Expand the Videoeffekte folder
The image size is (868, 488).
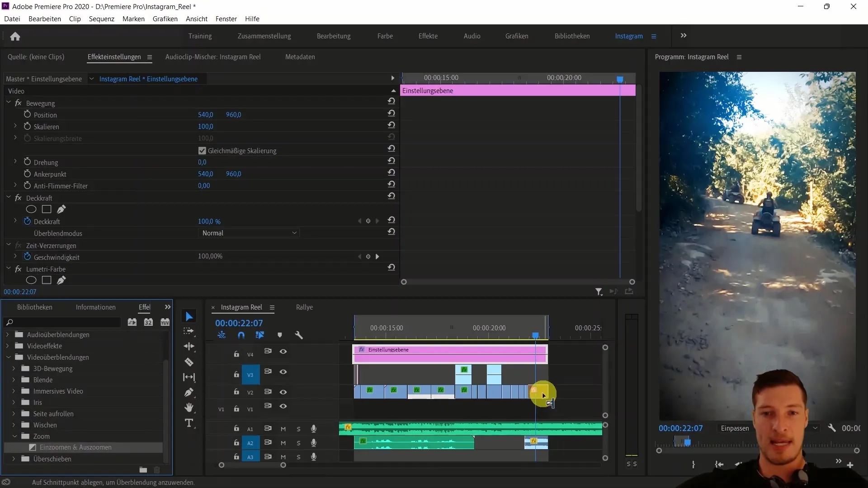(7, 346)
